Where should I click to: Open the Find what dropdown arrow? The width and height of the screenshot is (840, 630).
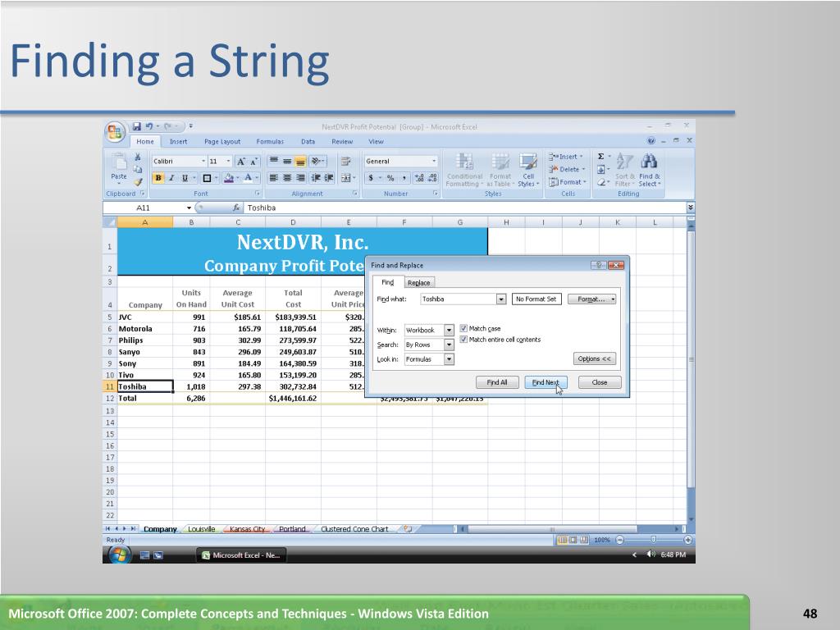pyautogui.click(x=501, y=299)
